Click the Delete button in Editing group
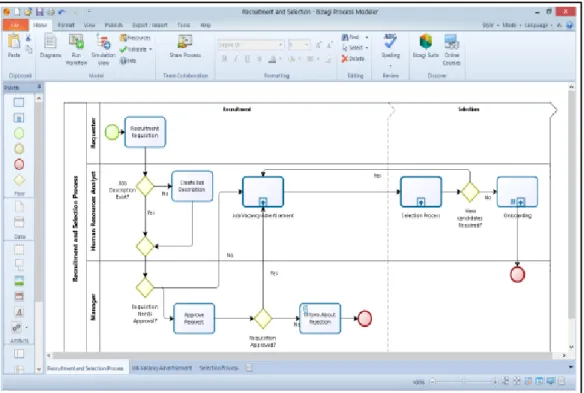The height and width of the screenshot is (393, 584). tap(353, 58)
